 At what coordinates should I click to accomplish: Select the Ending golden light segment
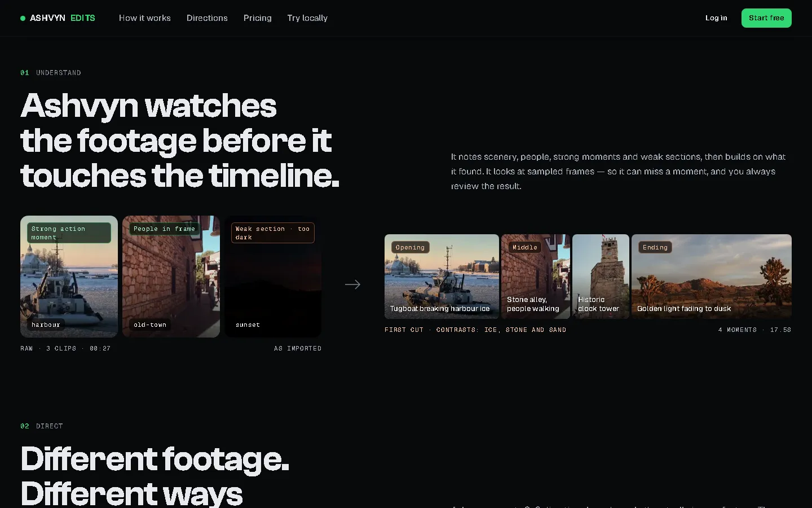click(712, 277)
